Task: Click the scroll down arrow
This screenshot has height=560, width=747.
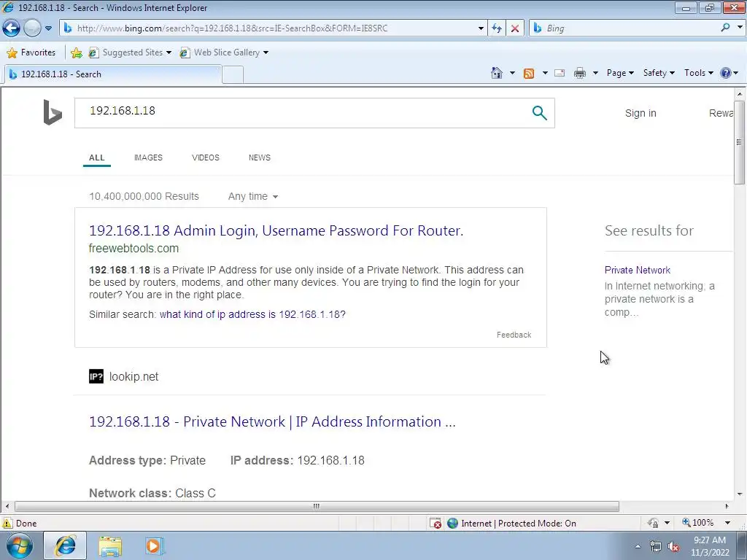Action: tap(739, 494)
